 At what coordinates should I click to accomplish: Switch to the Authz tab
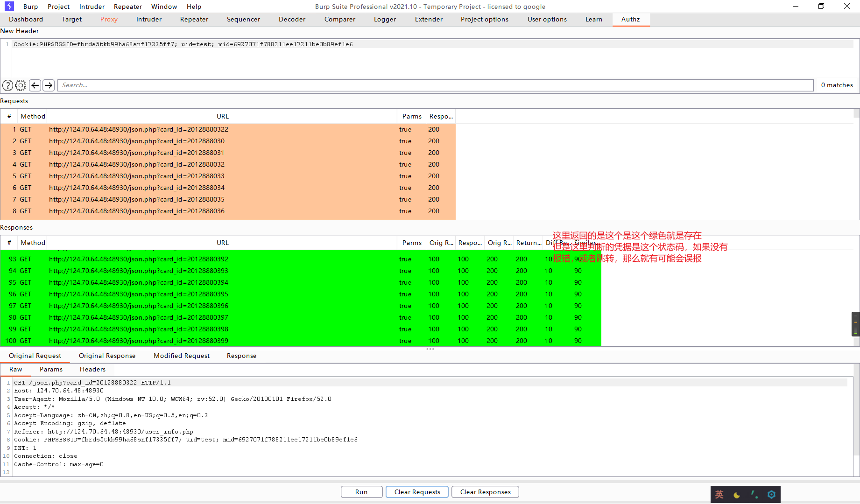(631, 19)
